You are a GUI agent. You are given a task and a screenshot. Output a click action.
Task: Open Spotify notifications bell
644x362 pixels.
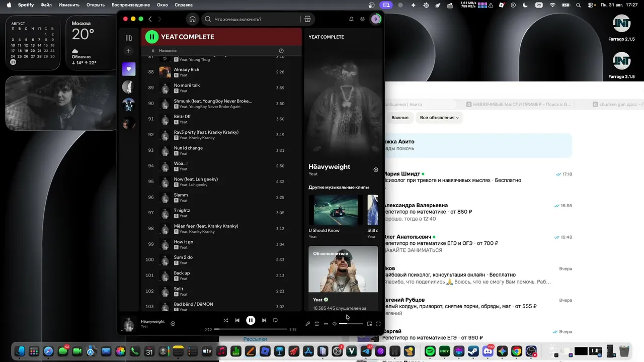tap(351, 19)
